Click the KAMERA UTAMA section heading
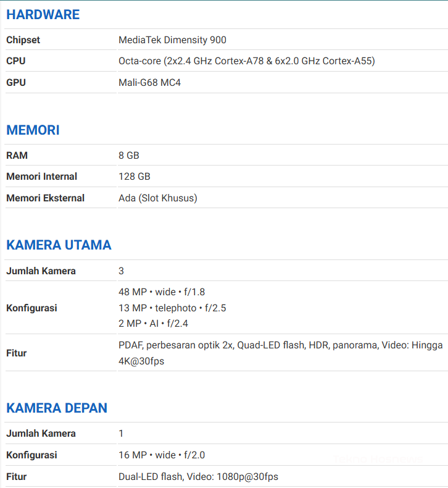This screenshot has height=488, width=448. pos(59,245)
